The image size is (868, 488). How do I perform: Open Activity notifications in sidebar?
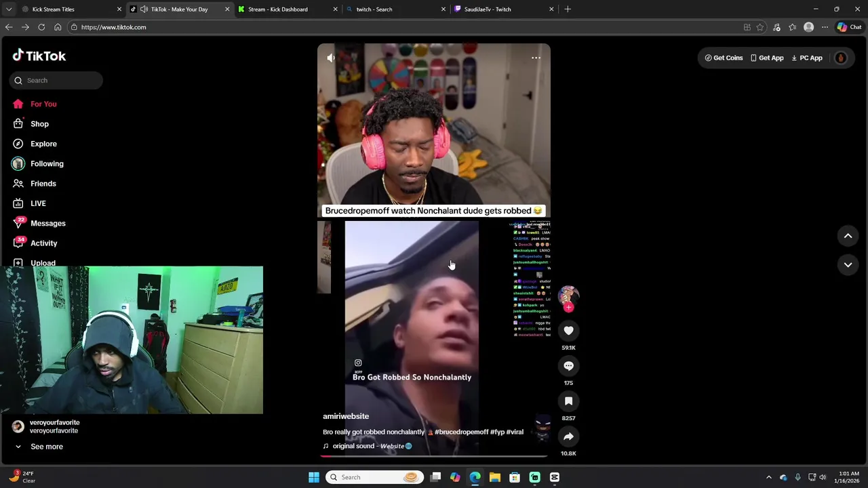point(35,243)
